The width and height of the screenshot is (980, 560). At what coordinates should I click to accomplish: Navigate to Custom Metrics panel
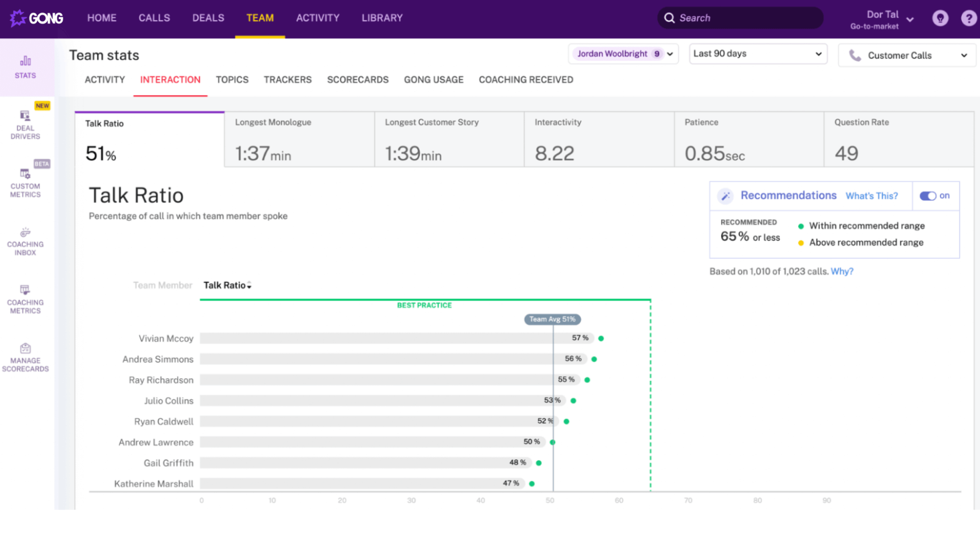click(25, 182)
